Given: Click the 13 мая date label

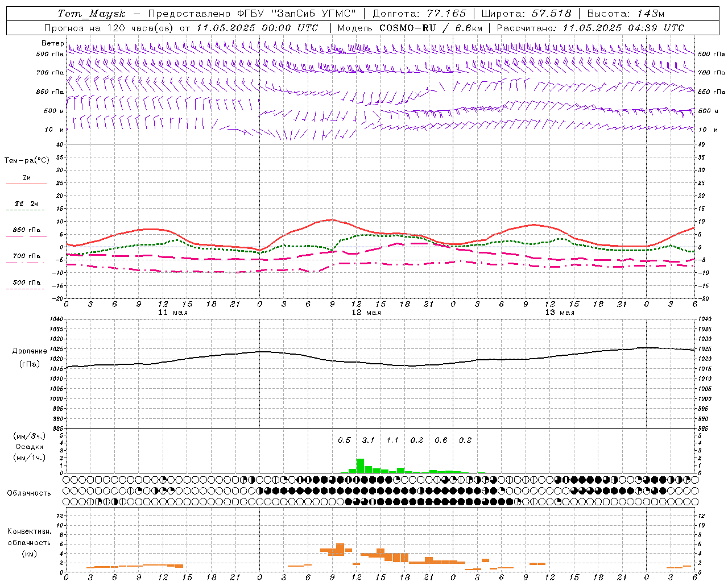Looking at the screenshot, I should (560, 313).
